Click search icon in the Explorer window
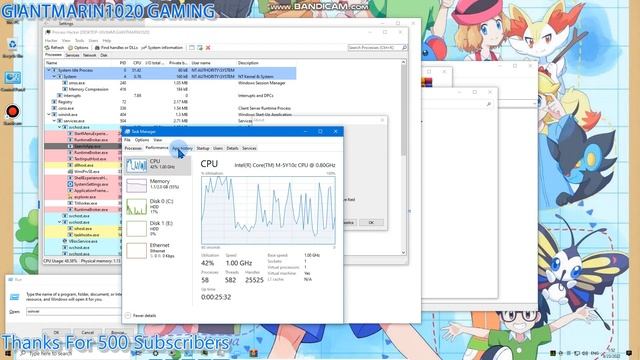640x360 pixels. point(489,104)
